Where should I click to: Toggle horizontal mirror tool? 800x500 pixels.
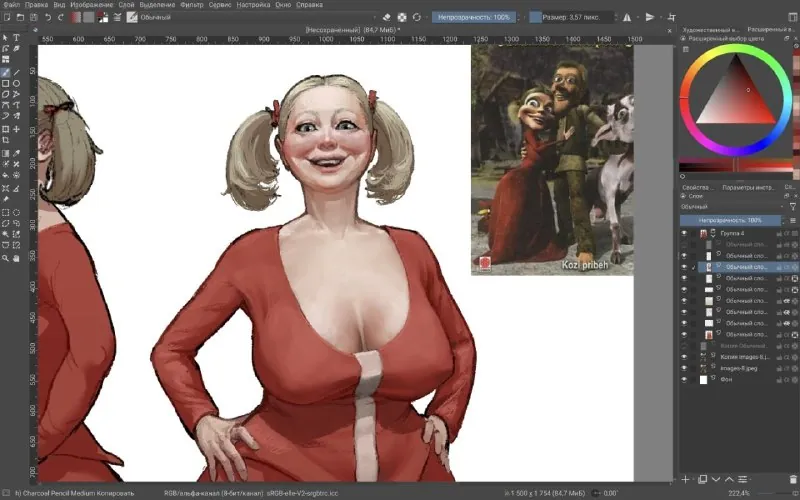627,17
